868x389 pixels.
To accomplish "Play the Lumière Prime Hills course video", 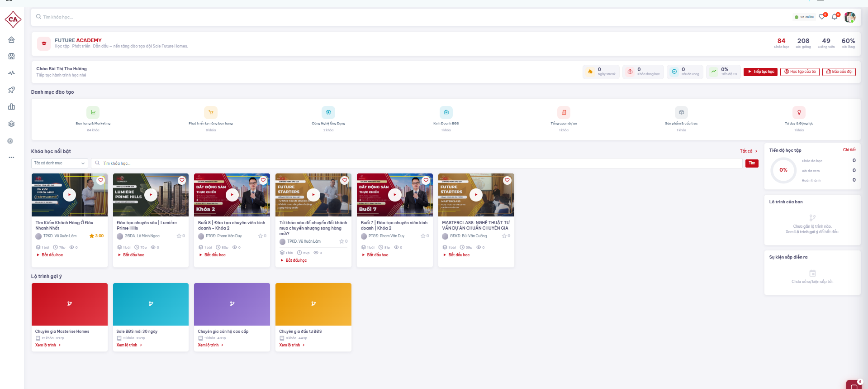I will (x=151, y=195).
